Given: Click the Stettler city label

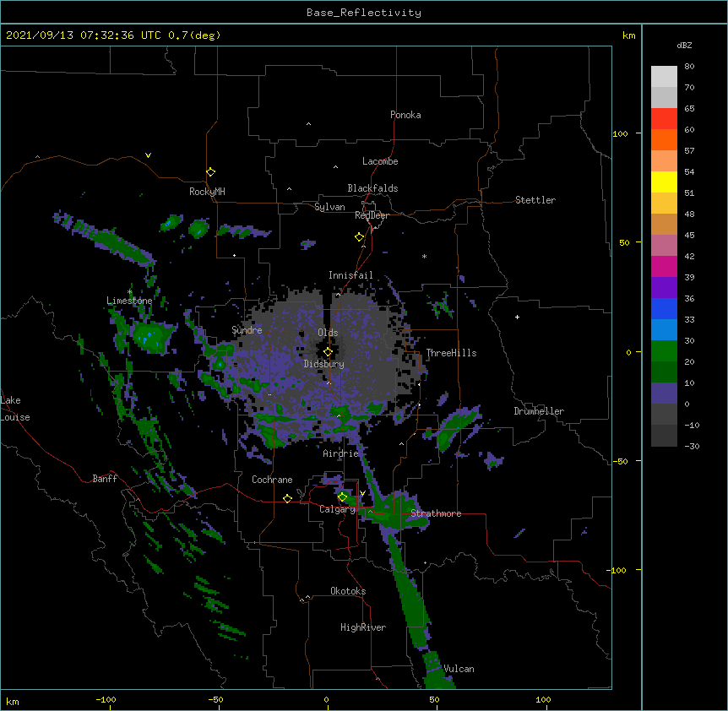Looking at the screenshot, I should [535, 200].
